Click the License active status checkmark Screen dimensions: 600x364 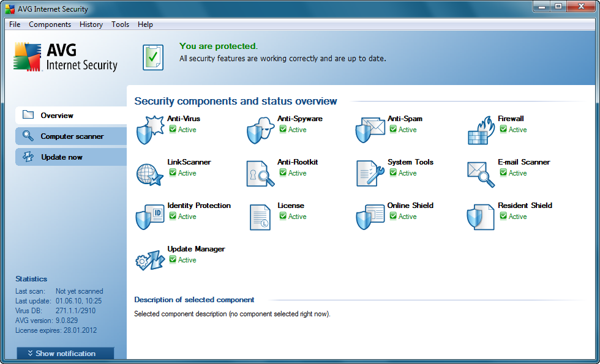point(283,217)
